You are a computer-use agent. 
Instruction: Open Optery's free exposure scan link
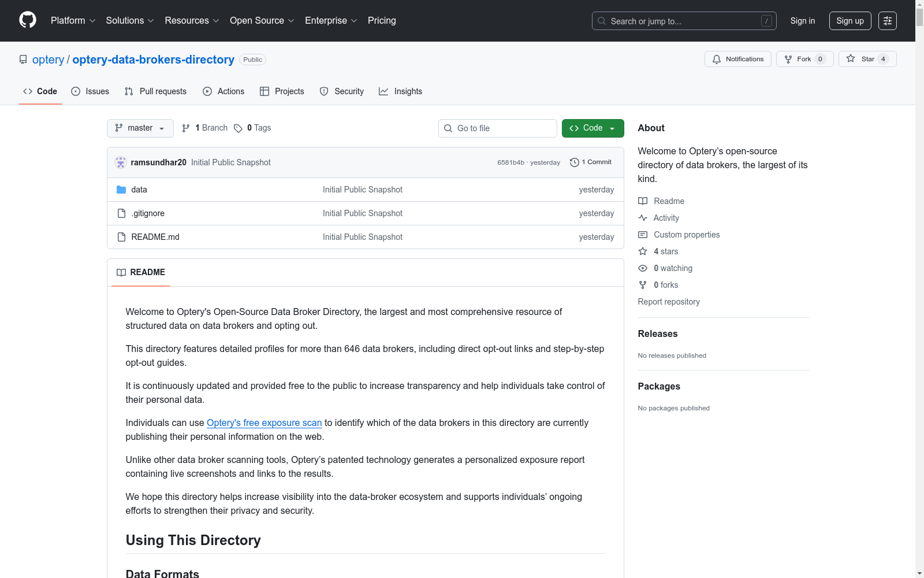pos(264,423)
